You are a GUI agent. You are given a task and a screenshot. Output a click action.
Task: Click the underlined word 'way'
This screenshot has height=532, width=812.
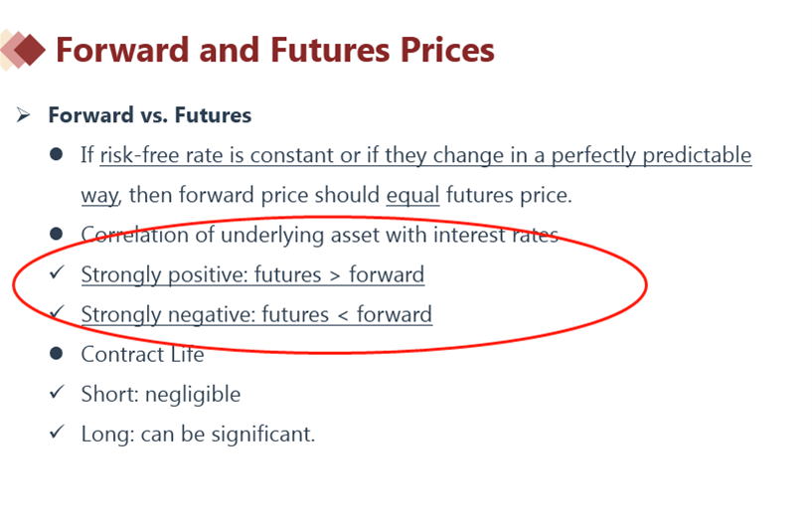coord(98,195)
